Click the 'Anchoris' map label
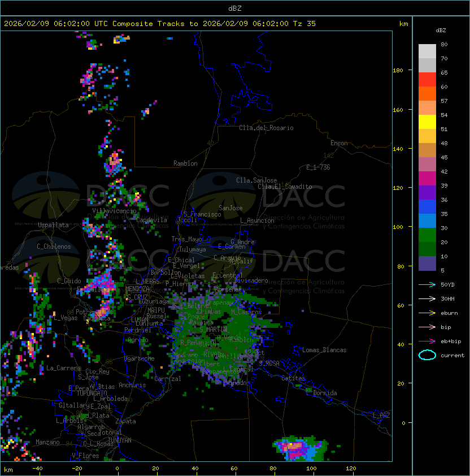470x476 pixels. (x=132, y=385)
